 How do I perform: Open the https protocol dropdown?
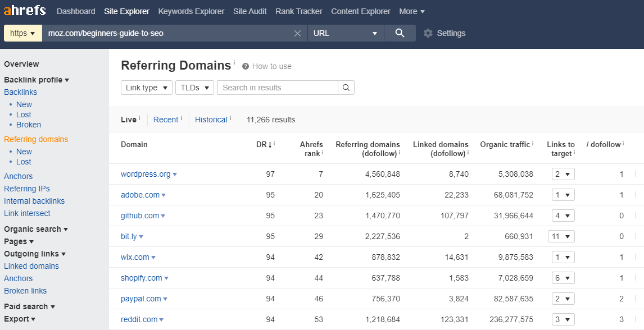[23, 33]
